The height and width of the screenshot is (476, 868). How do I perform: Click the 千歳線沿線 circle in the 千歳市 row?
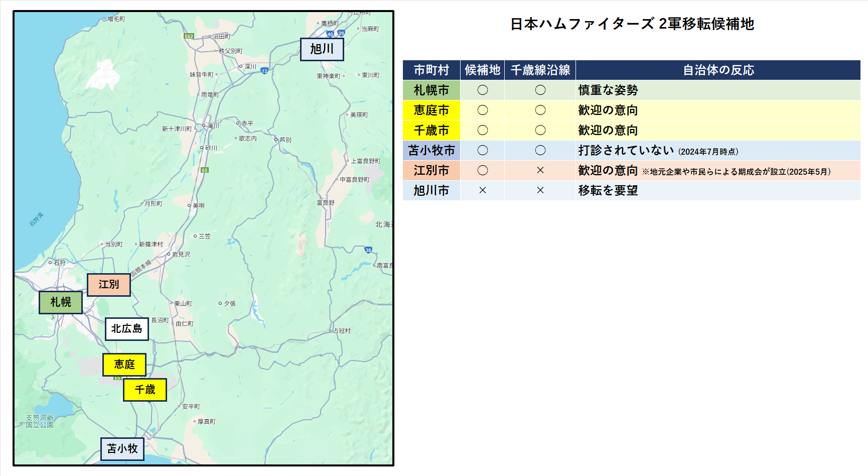pyautogui.click(x=540, y=130)
